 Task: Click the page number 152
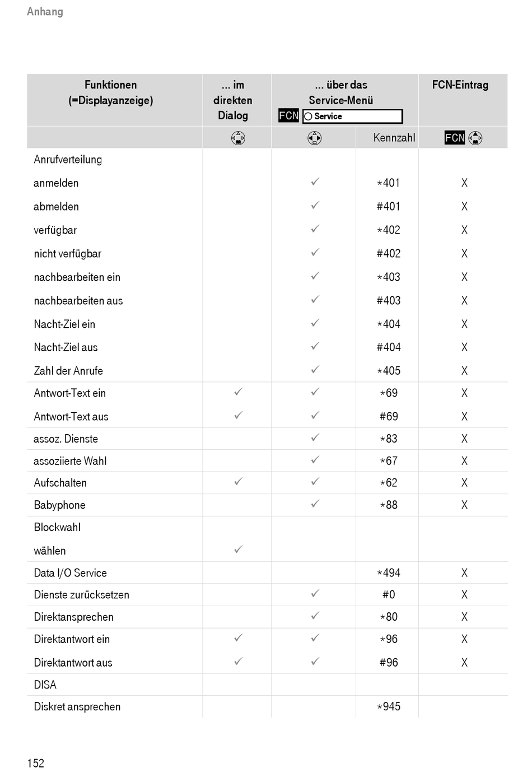pos(35,763)
